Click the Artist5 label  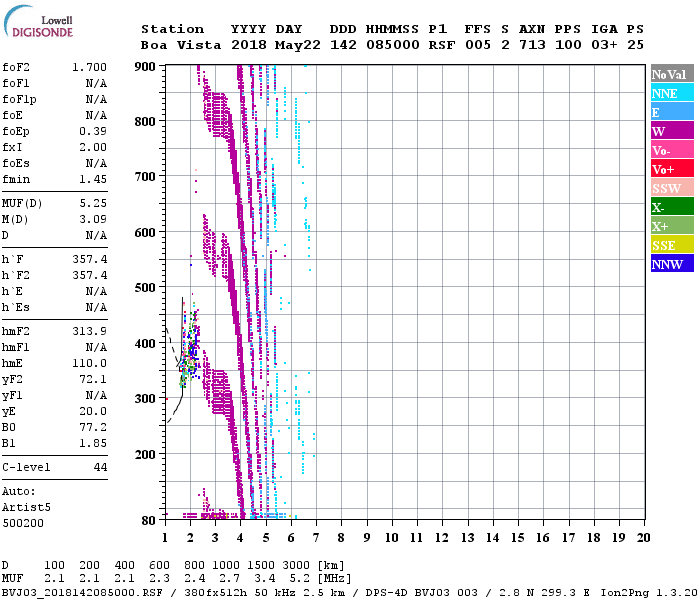(26, 508)
